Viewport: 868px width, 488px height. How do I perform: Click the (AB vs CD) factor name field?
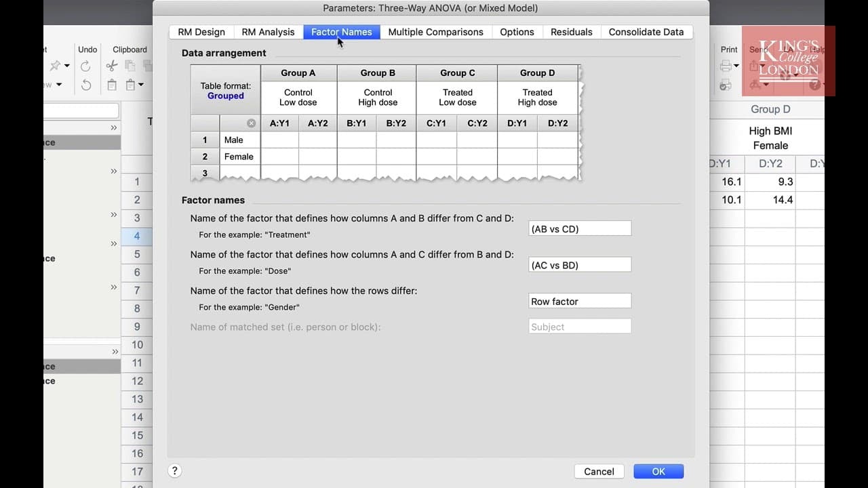580,228
